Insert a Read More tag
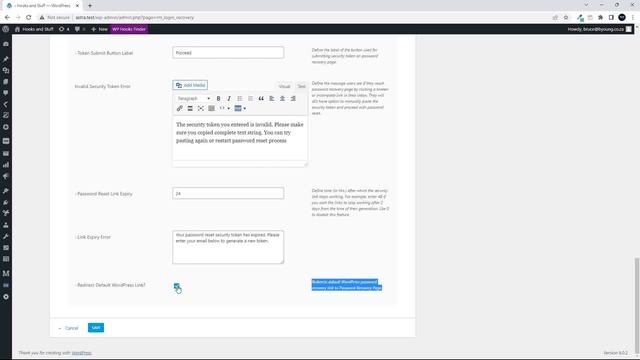This screenshot has width=640, height=360. pyautogui.click(x=190, y=109)
